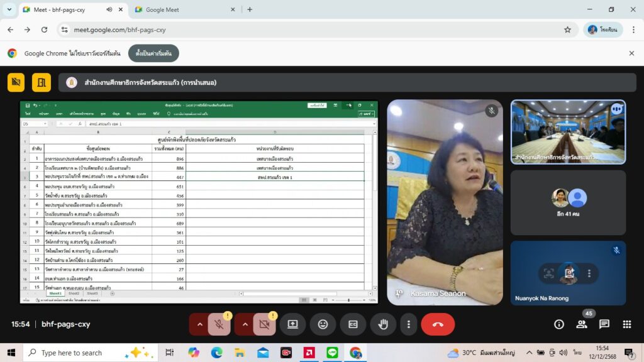Open more options three-dot menu in call bar
This screenshot has width=644, height=362.
point(409,324)
